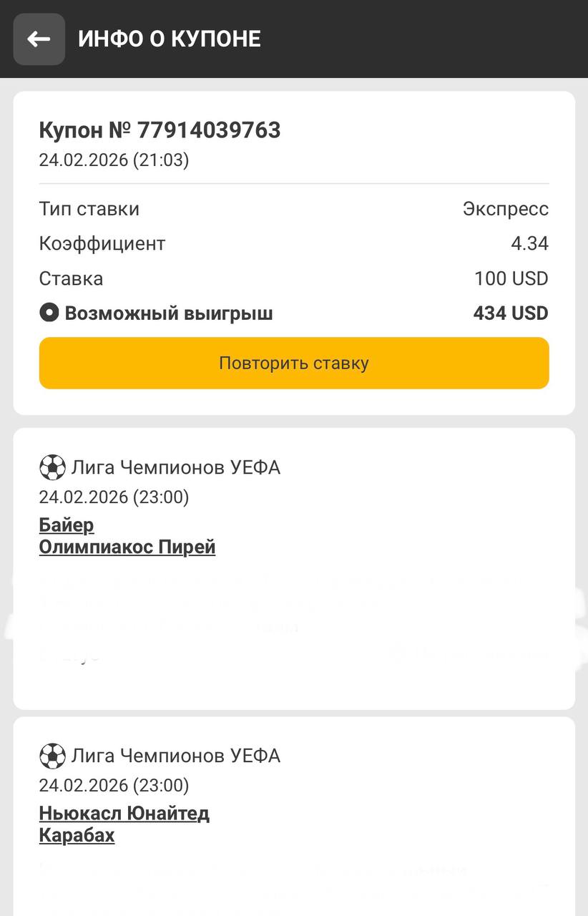Tap the 434 USD possible winnings
588x916 pixels.
(x=511, y=313)
